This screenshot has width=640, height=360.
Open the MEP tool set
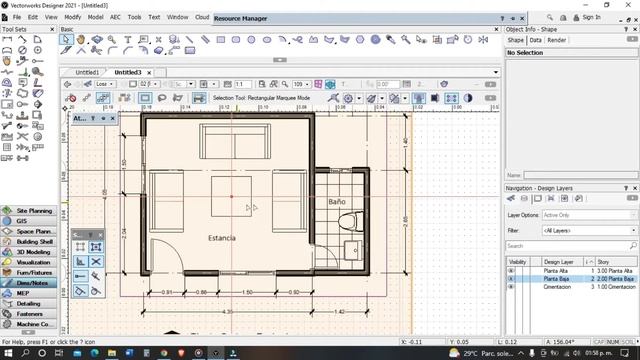[29, 293]
